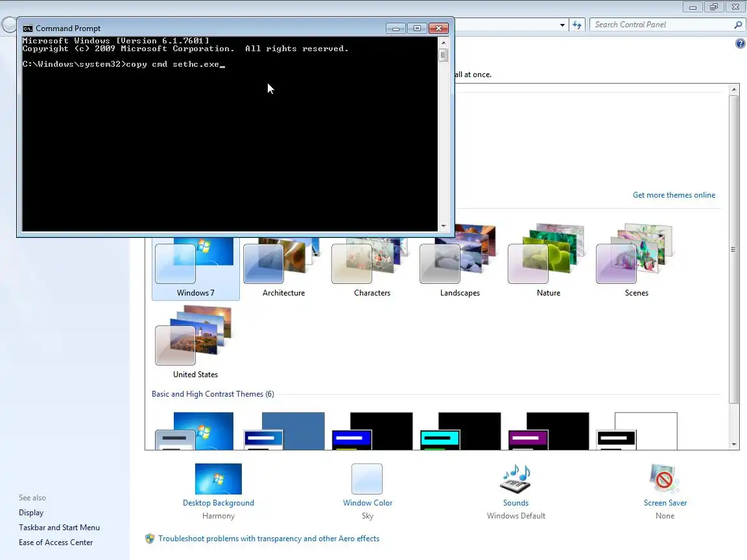The image size is (747, 560).
Task: Click the Screen Saver link label
Action: (665, 503)
